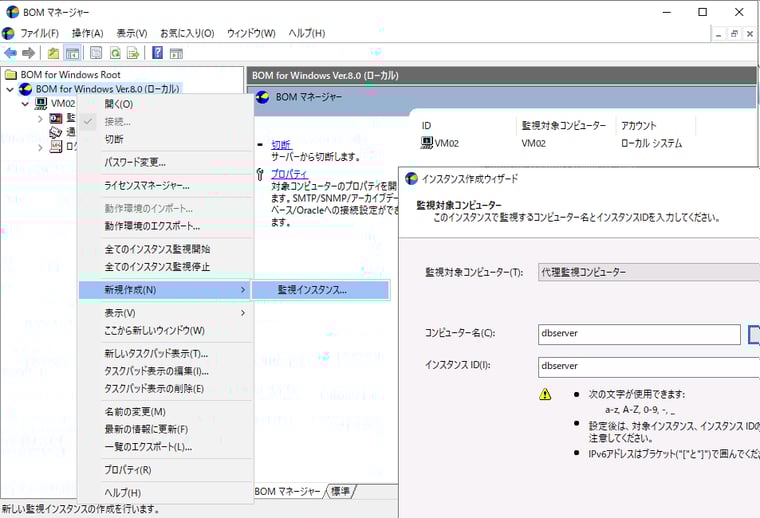Viewport: 760px width, 518px height.
Task: Choose タスクパッド表示の削除(E) menu item
Action: 165,389
